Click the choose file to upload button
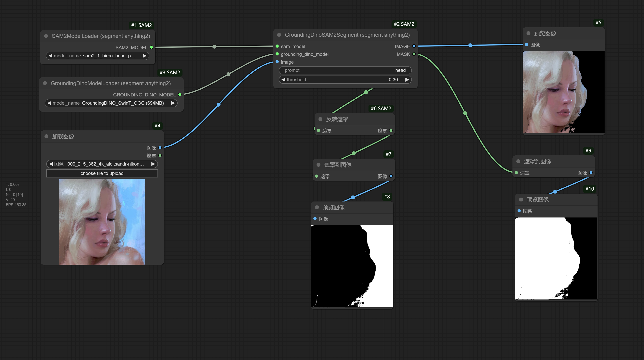 pos(102,173)
